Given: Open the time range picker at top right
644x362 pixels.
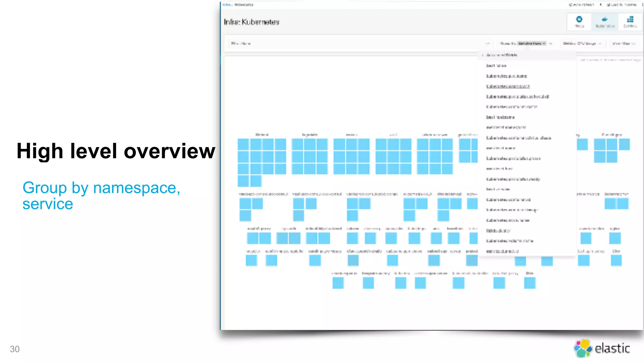Looking at the screenshot, I should pyautogui.click(x=621, y=5).
